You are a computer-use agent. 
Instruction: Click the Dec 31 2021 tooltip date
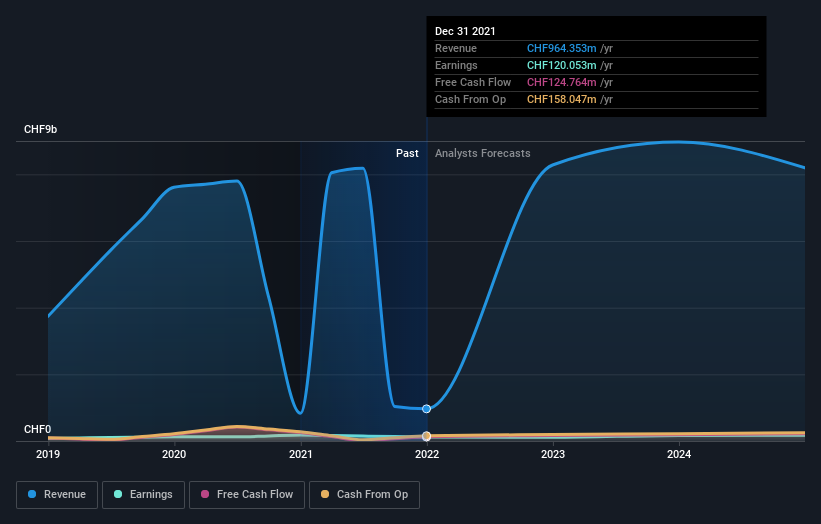(x=465, y=31)
